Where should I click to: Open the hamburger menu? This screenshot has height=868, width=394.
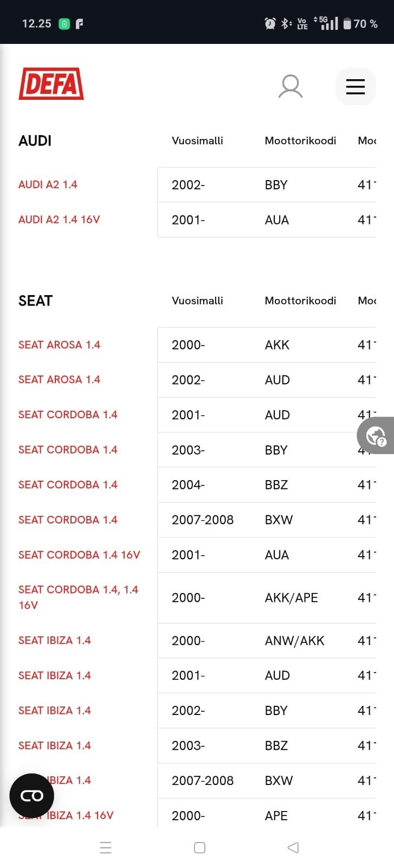[355, 86]
